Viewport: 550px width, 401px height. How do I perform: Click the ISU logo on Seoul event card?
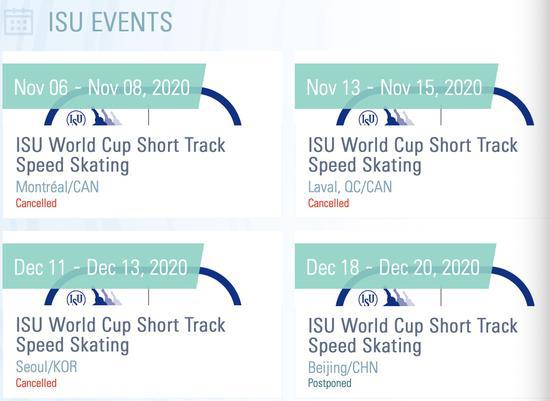(76, 299)
